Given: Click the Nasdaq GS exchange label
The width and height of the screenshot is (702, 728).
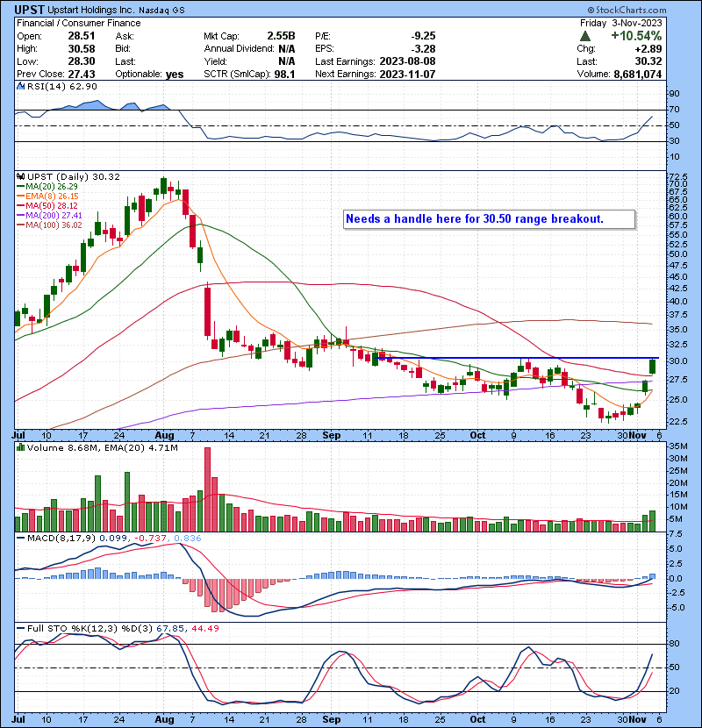Looking at the screenshot, I should [161, 11].
